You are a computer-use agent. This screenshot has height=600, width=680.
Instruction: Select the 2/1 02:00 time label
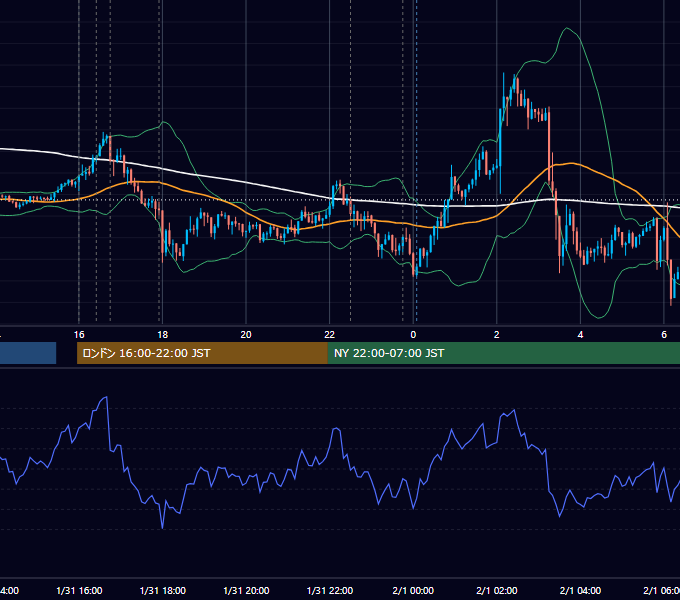coord(497,590)
